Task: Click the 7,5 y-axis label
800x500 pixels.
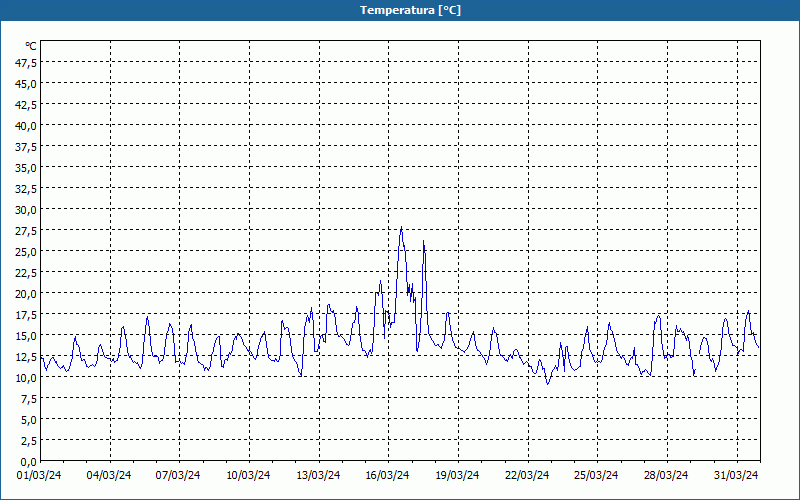Action: 29,399
